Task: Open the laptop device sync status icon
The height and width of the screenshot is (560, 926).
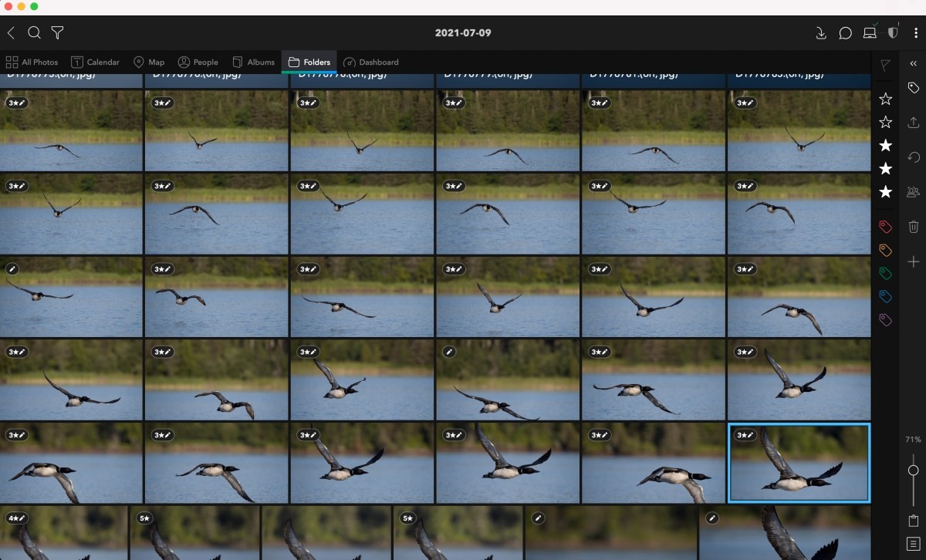Action: pos(870,32)
